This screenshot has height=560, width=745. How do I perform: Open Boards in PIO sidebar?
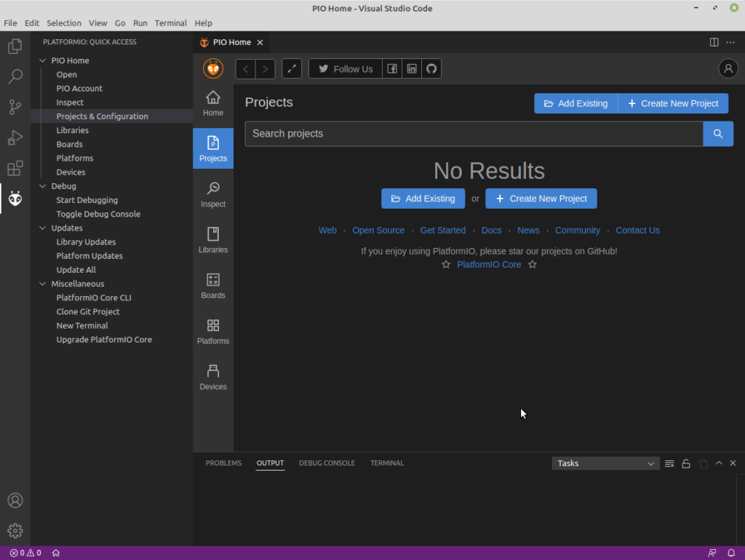pos(213,286)
